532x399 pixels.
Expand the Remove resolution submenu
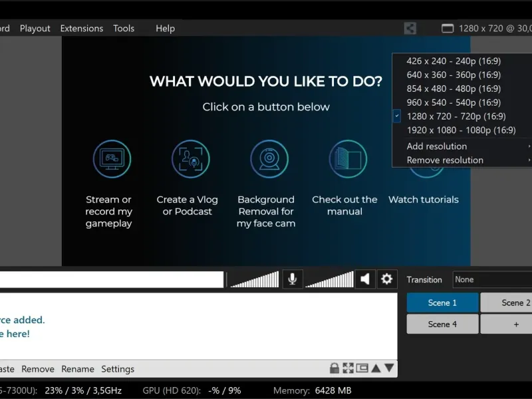(462, 160)
